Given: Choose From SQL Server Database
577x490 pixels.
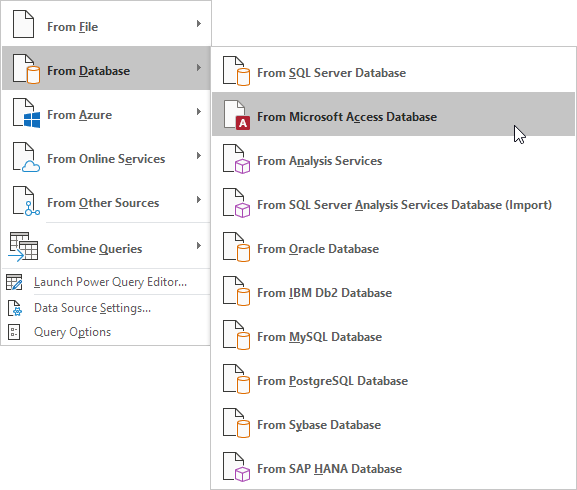Looking at the screenshot, I should click(393, 71).
